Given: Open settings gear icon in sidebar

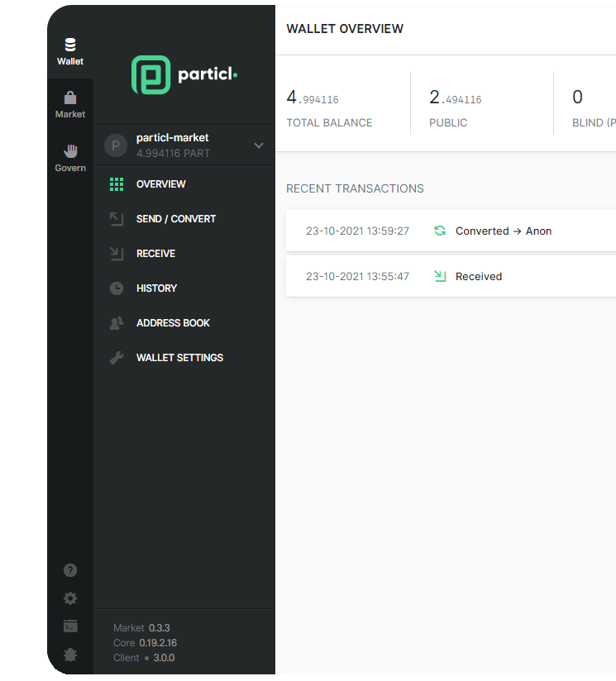Looking at the screenshot, I should click(x=70, y=598).
